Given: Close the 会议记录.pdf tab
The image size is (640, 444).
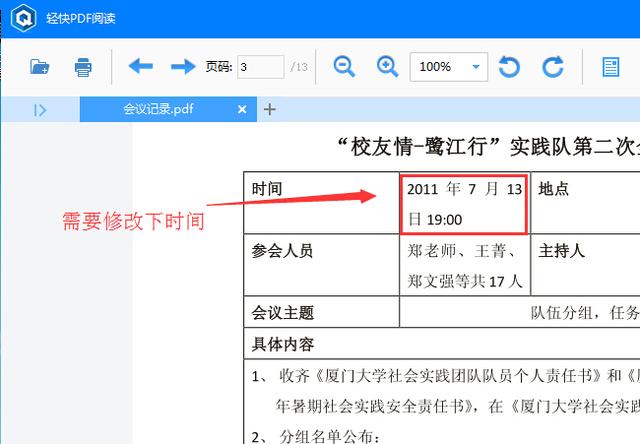Looking at the screenshot, I should (242, 109).
